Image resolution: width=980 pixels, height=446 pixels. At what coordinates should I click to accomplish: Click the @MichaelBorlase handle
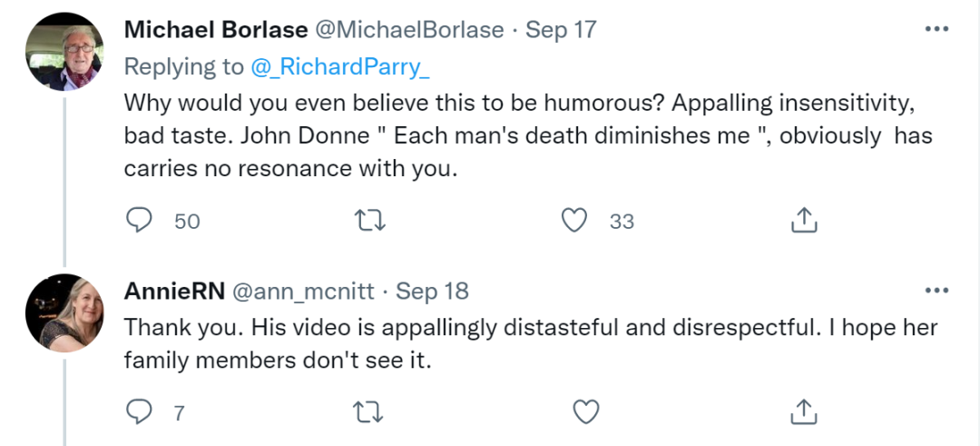point(409,29)
